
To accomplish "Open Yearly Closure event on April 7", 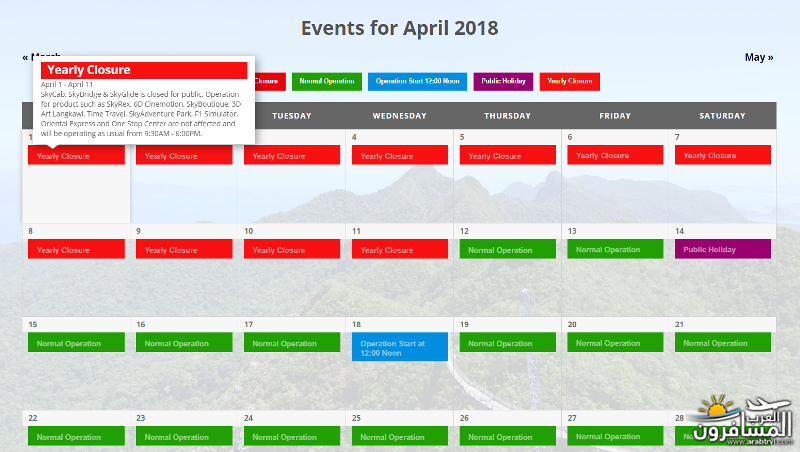I will 723,155.
